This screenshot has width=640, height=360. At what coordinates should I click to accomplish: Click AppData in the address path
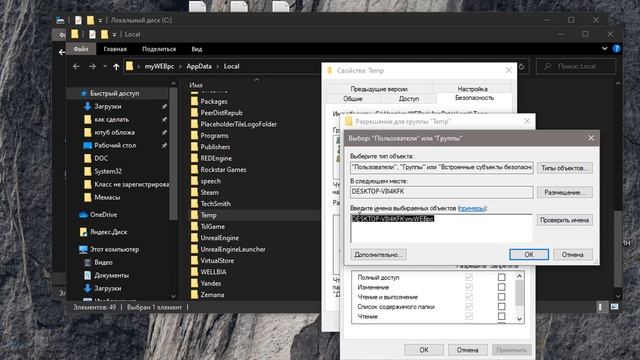click(199, 67)
